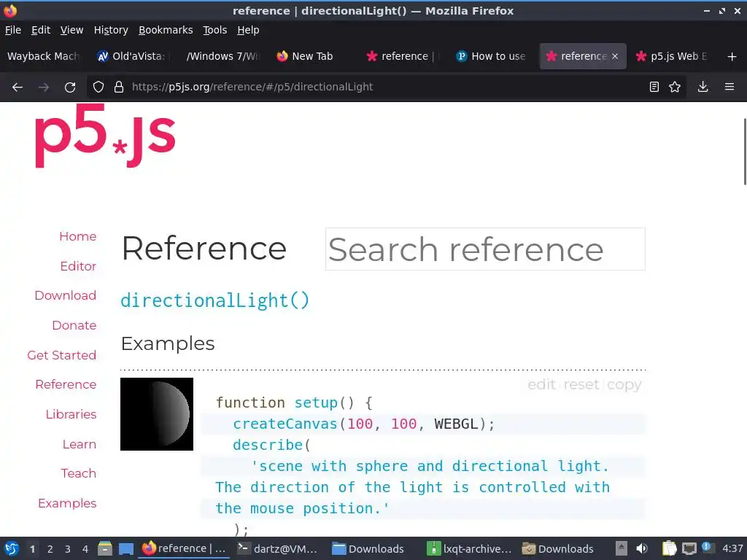
Task: Go to the Home sidebar link
Action: click(x=77, y=237)
